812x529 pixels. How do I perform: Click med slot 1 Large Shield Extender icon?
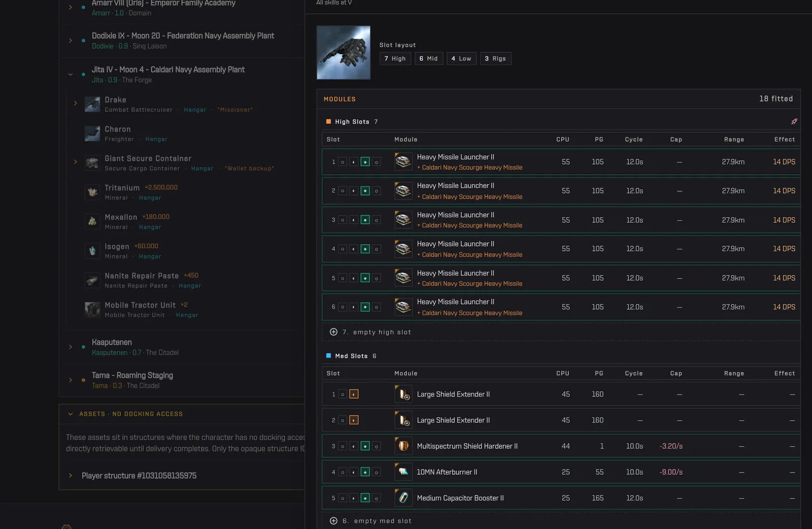point(403,394)
